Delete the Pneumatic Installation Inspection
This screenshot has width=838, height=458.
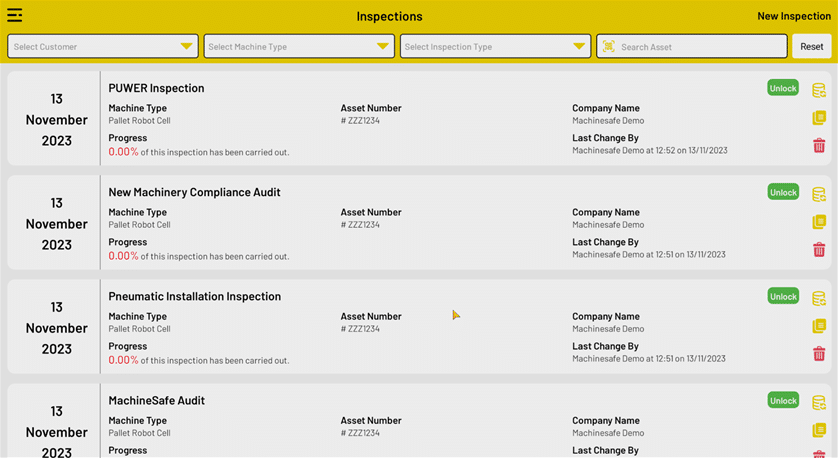819,354
